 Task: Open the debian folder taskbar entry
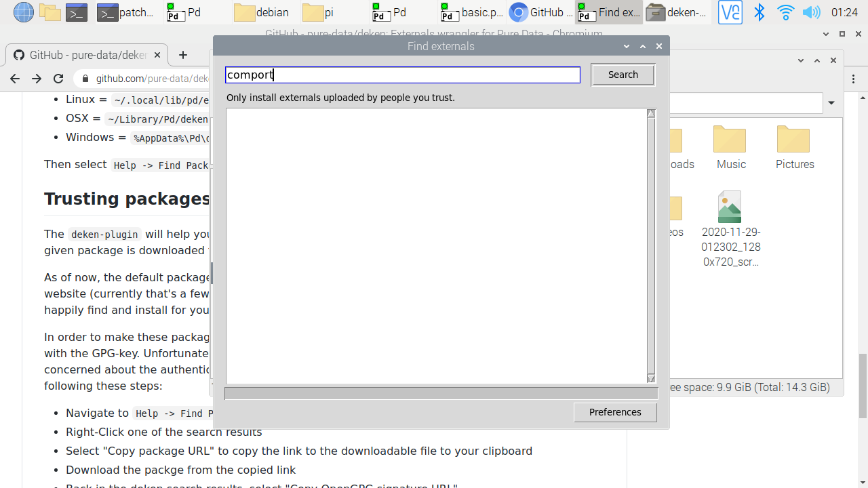pyautogui.click(x=263, y=12)
